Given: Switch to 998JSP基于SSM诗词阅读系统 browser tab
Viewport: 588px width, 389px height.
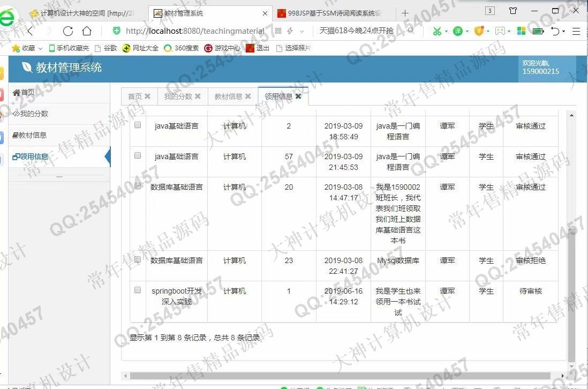Looking at the screenshot, I should pyautogui.click(x=333, y=13).
